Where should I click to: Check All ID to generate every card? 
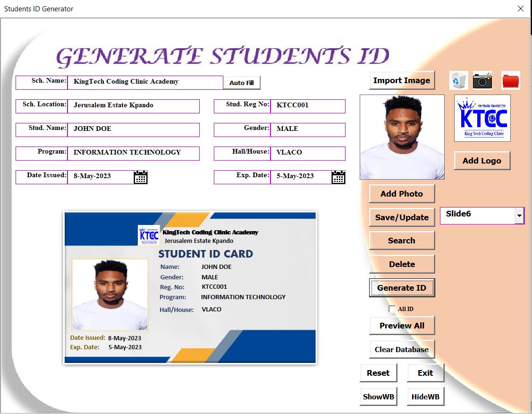(x=392, y=309)
